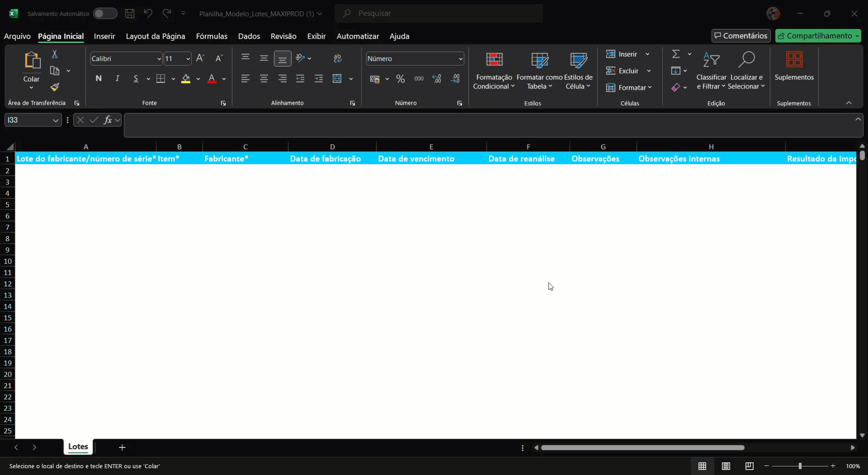Add a new sheet with plus button

click(x=122, y=447)
